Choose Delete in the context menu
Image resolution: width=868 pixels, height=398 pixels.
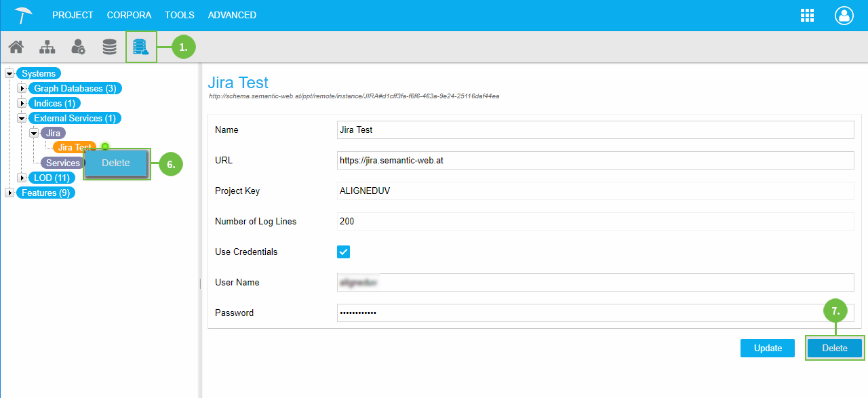coord(115,163)
